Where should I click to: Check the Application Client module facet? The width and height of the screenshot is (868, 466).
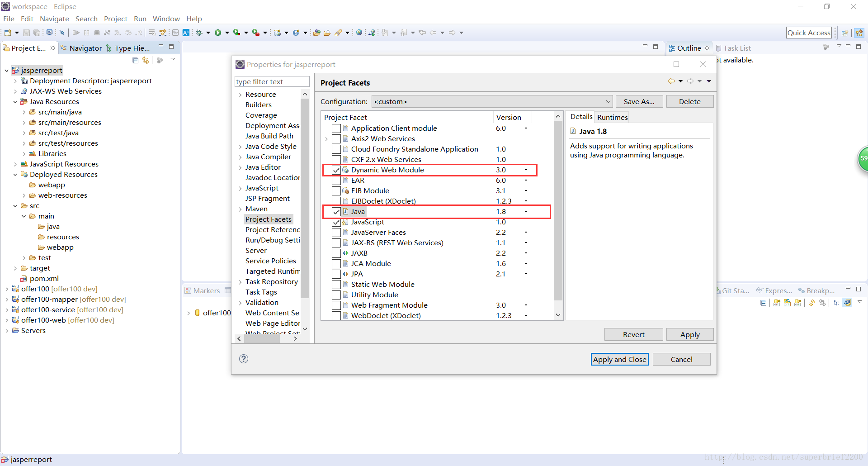pos(336,128)
